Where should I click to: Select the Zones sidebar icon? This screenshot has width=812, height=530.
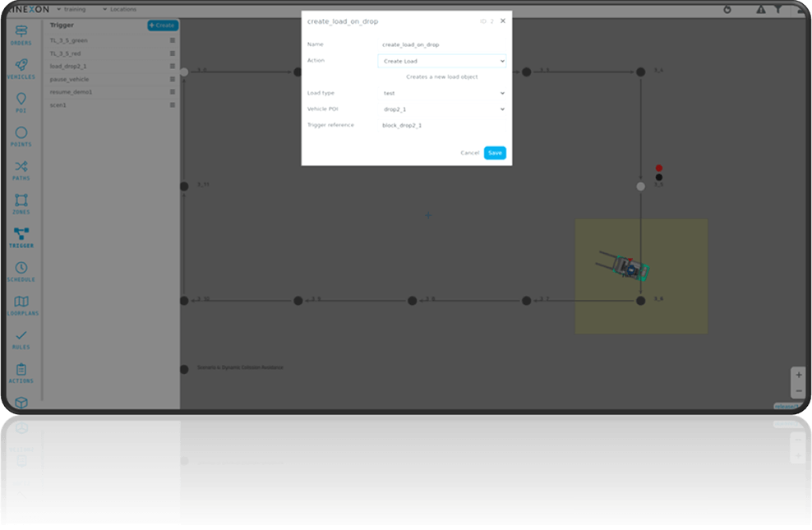tap(21, 203)
